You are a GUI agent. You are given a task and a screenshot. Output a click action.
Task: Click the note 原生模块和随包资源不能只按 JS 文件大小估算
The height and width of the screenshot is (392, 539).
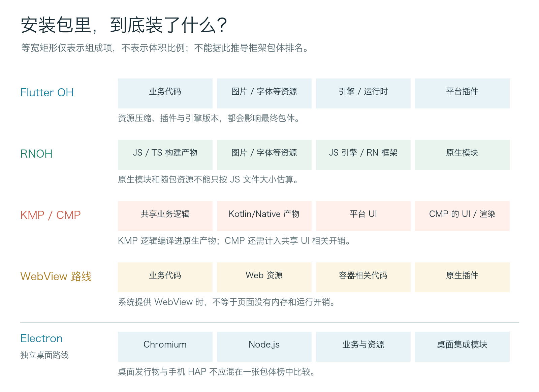(x=209, y=179)
